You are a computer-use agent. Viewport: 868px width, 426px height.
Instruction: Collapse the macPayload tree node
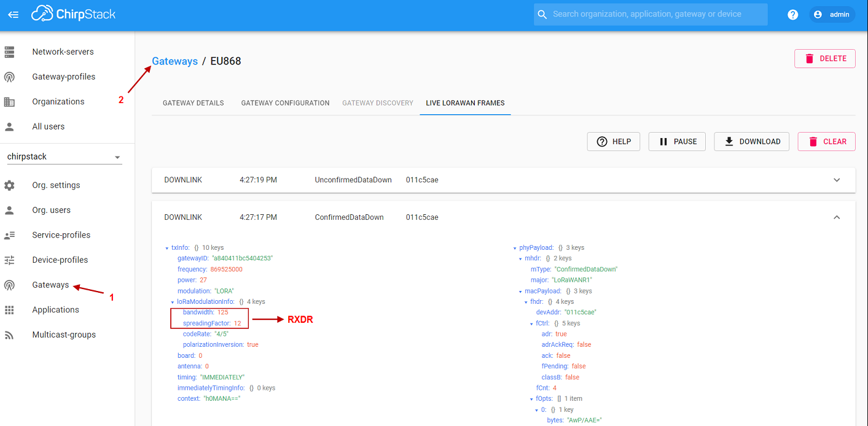coord(520,291)
